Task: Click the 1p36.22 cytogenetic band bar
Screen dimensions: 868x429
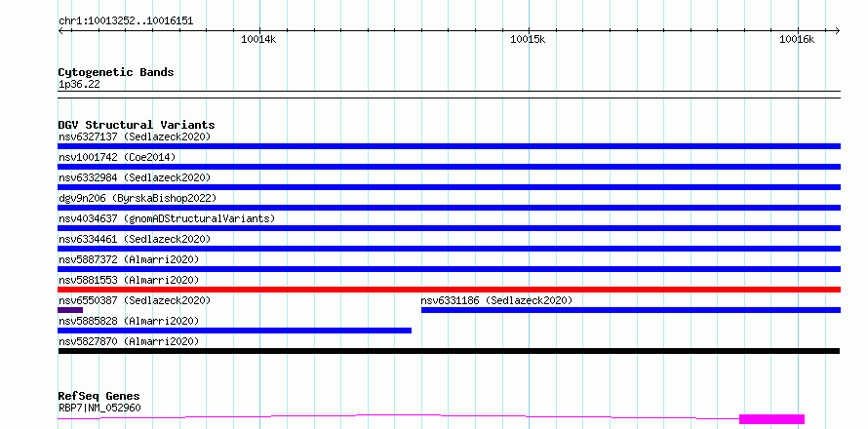Action: point(449,95)
